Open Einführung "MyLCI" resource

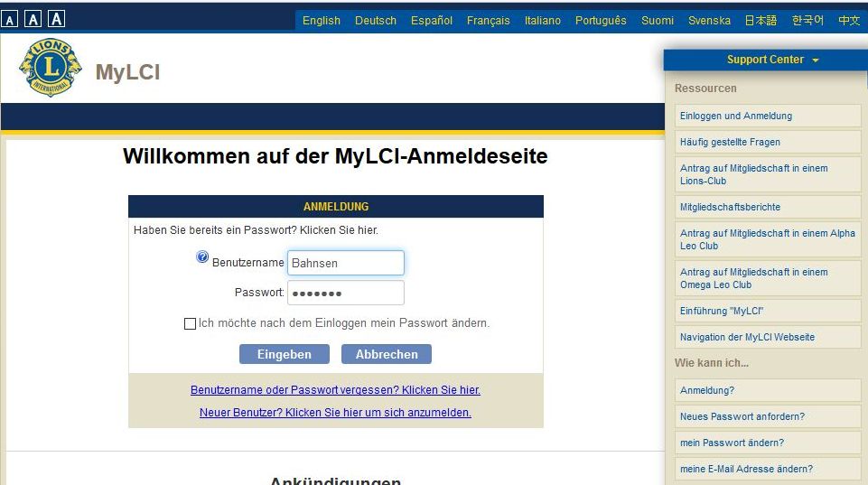pyautogui.click(x=768, y=311)
